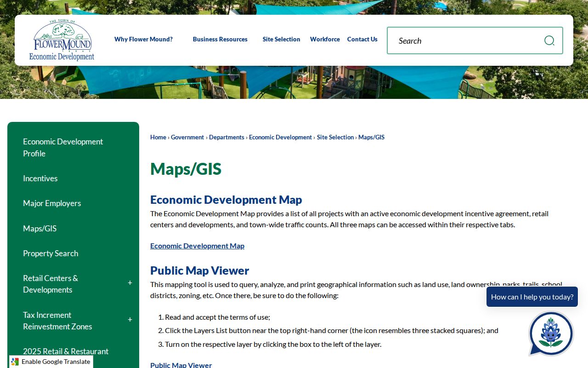This screenshot has width=588, height=368.
Task: Go to Government breadcrumb
Action: tap(187, 137)
